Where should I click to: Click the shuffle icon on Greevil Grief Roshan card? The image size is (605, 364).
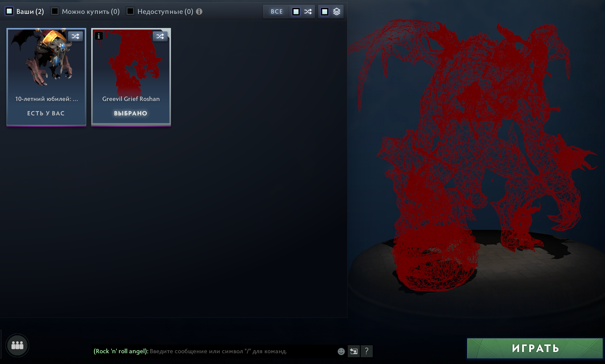(160, 36)
